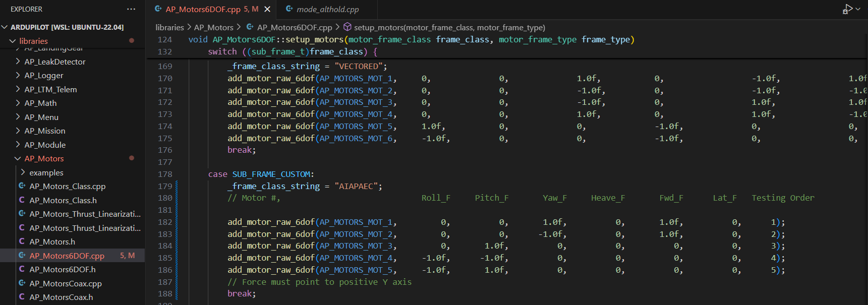The height and width of the screenshot is (305, 868).
Task: Open AP_Motors6DOF.h file
Action: (63, 269)
